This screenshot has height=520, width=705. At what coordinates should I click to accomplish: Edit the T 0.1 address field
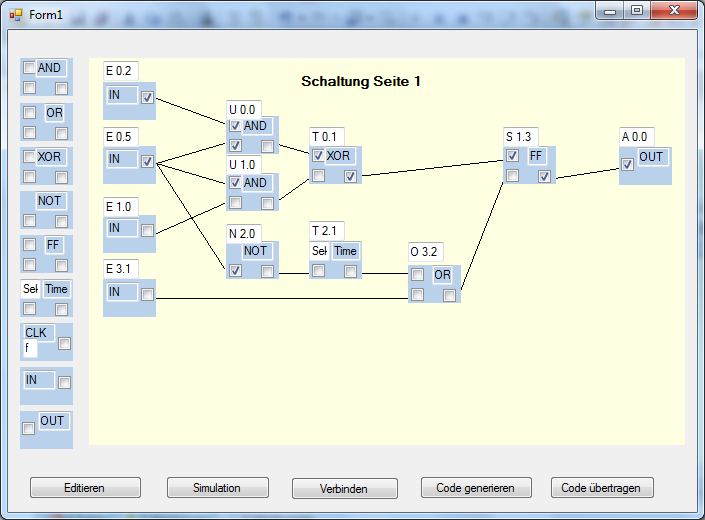tap(326, 137)
